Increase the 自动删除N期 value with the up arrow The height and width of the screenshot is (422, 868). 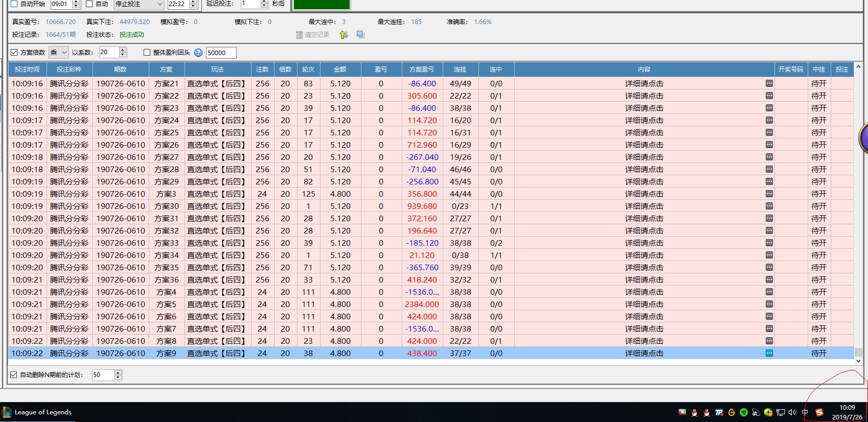pos(118,372)
